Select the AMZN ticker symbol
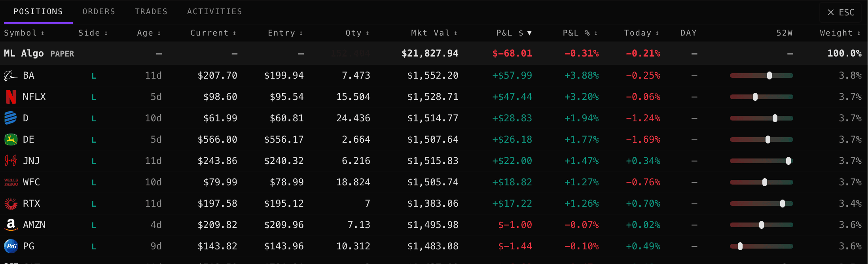868x264 pixels. coord(34,225)
